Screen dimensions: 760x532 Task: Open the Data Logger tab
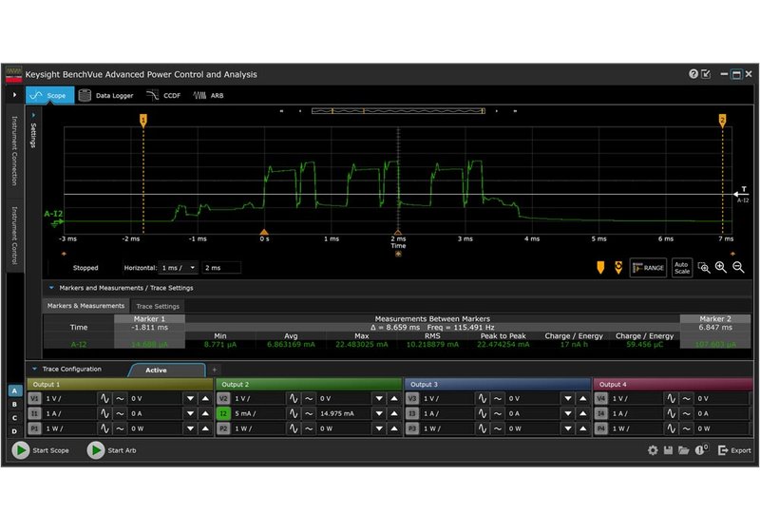105,95
